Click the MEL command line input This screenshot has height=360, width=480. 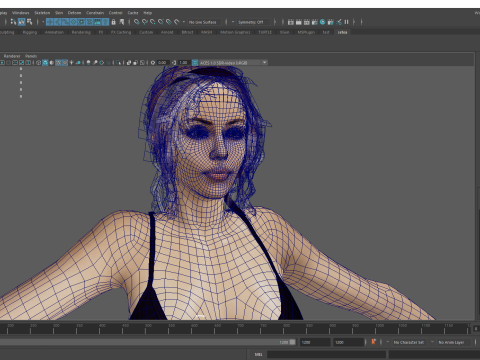click(x=327, y=354)
